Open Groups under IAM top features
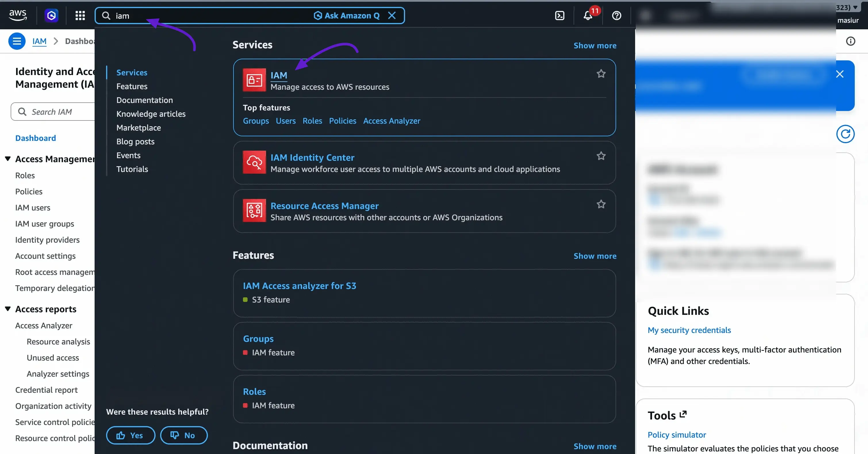Screen dimensions: 868x454 click(256, 121)
